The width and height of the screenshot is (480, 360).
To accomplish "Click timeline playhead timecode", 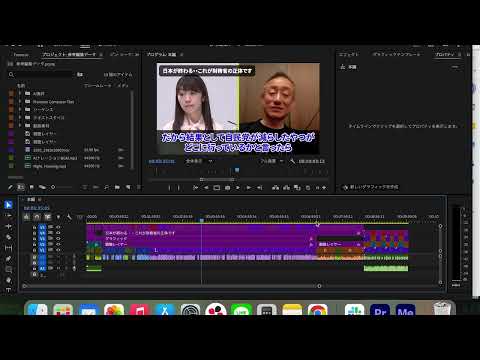I will (x=37, y=208).
